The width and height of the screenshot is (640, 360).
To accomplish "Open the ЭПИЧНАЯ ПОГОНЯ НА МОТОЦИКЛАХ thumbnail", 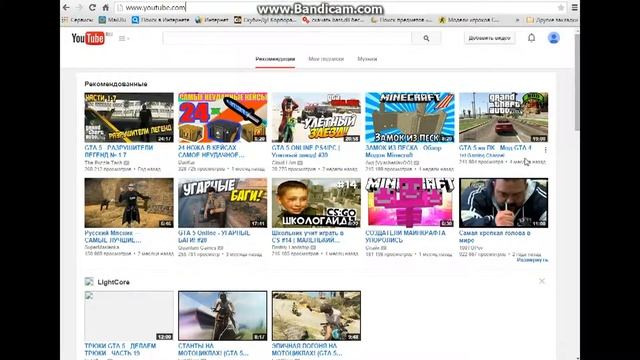I will 316,316.
